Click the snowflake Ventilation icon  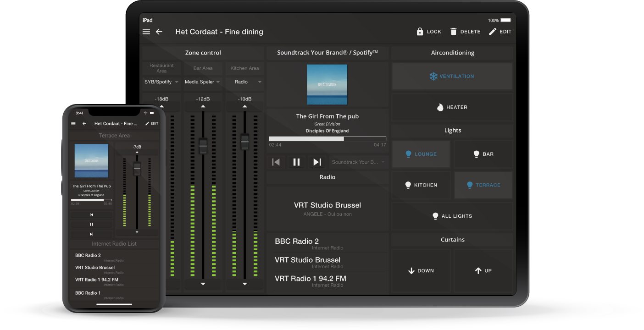tap(433, 76)
